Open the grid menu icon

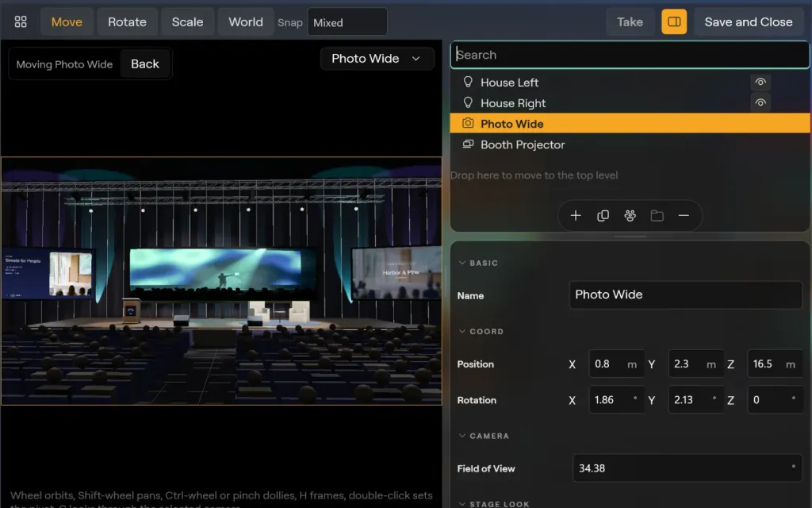click(x=21, y=21)
